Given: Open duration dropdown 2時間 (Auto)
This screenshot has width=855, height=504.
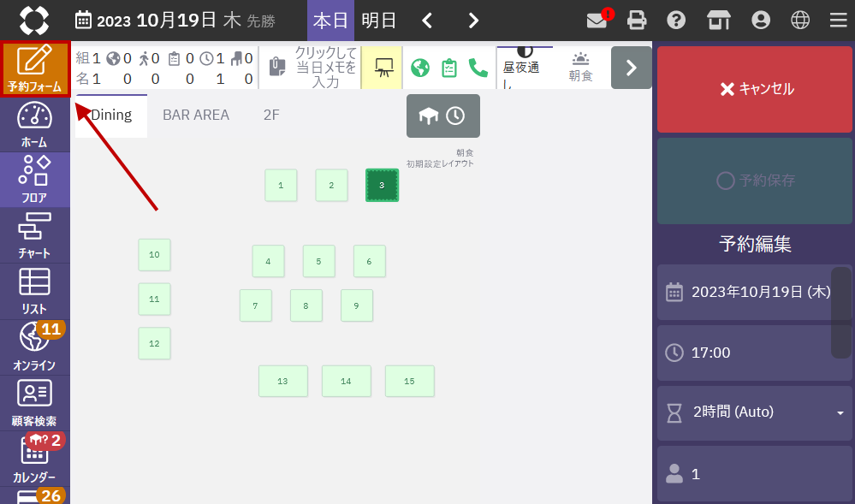Looking at the screenshot, I should pos(755,412).
